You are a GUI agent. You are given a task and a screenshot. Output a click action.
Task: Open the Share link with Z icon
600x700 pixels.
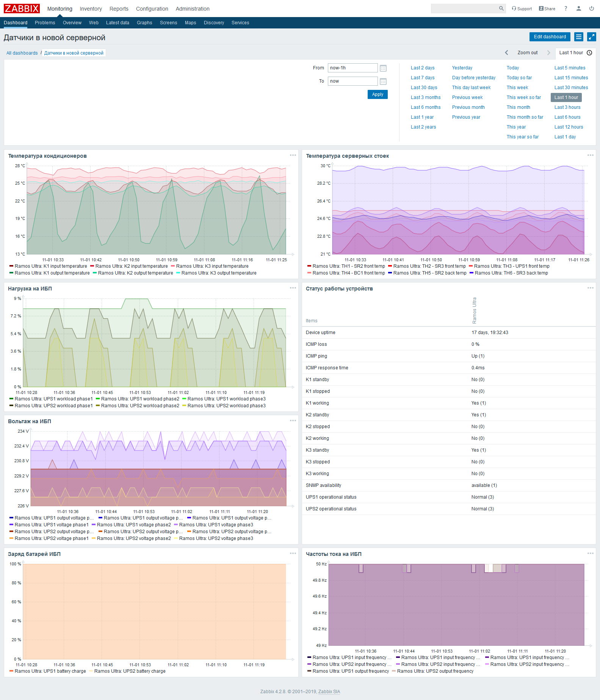(x=547, y=8)
